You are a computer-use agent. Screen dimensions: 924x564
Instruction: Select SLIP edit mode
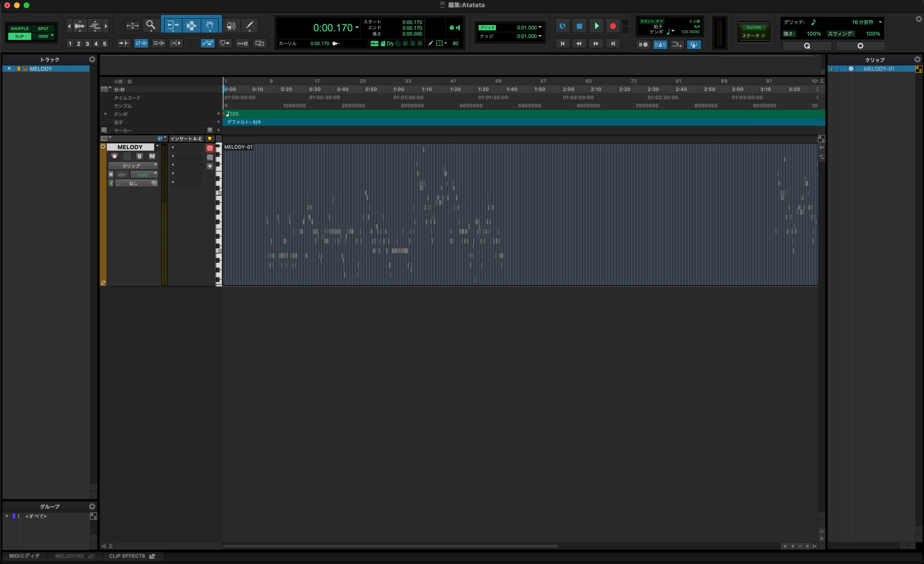(x=19, y=36)
